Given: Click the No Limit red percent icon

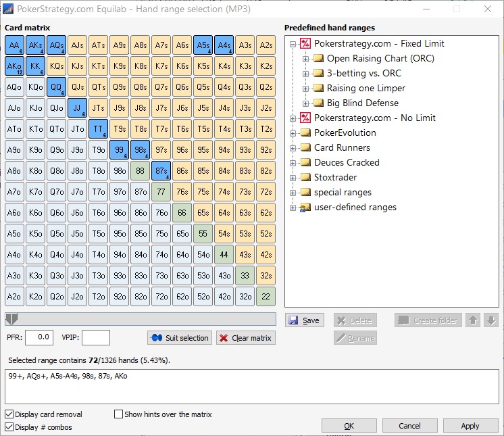Looking at the screenshot, I should point(305,118).
